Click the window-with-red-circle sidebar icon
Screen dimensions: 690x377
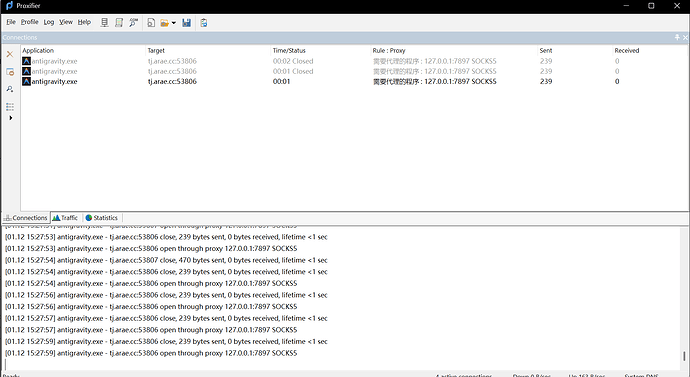click(x=10, y=72)
